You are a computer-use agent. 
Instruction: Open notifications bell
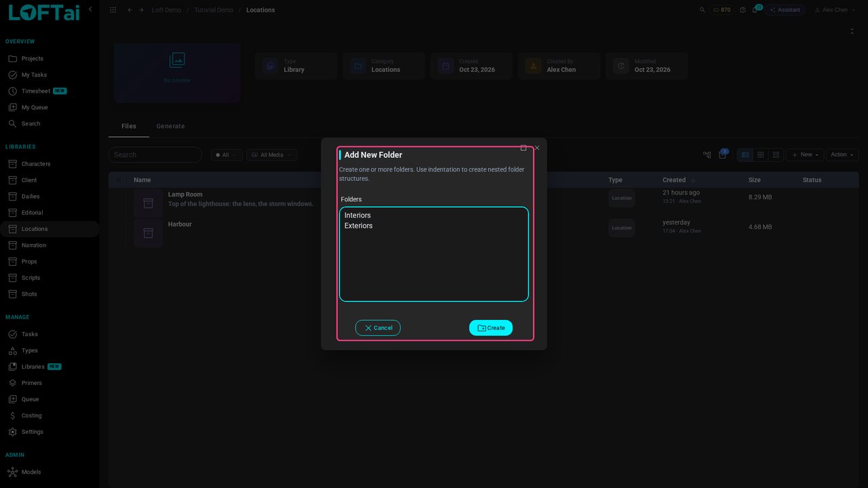click(x=755, y=10)
